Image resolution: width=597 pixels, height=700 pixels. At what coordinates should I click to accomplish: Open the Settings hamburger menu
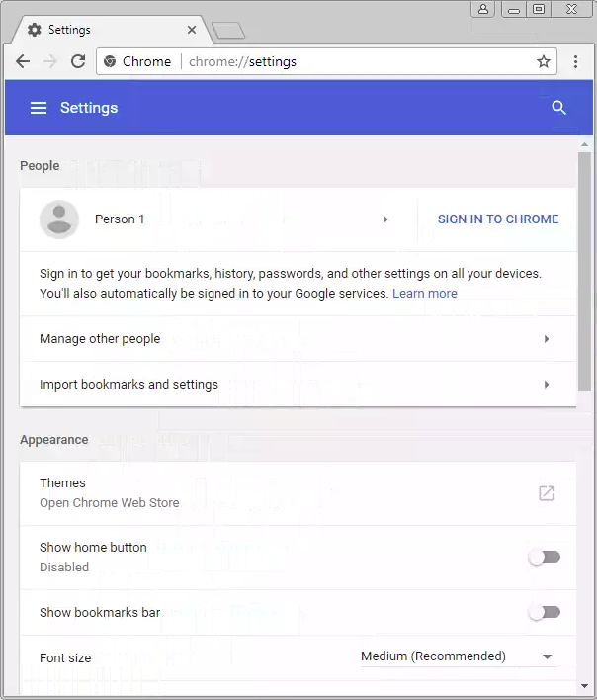[39, 108]
